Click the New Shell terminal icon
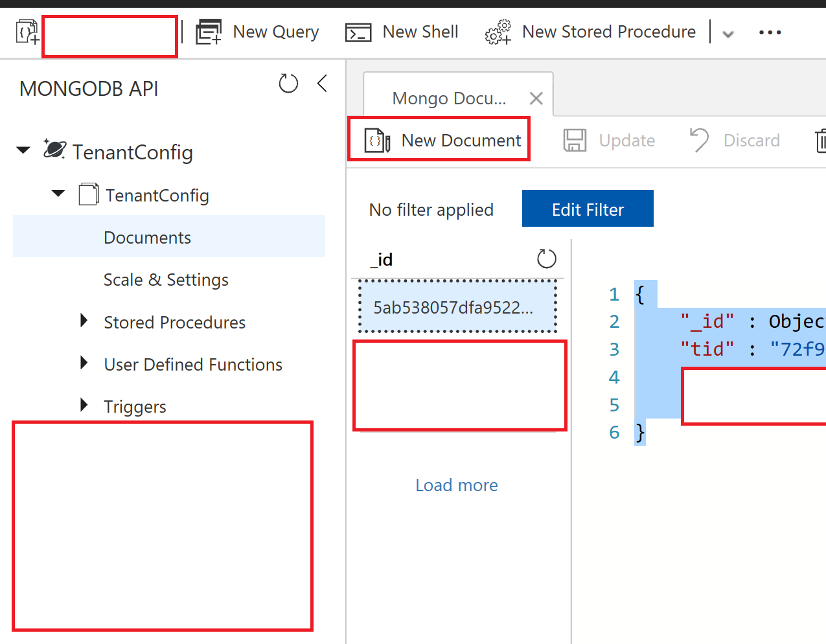 [358, 32]
